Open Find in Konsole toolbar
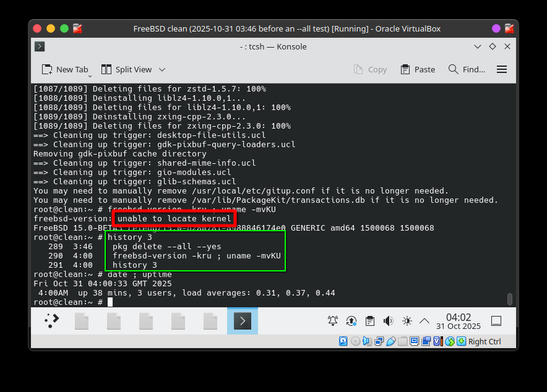The image size is (547, 392). 467,69
